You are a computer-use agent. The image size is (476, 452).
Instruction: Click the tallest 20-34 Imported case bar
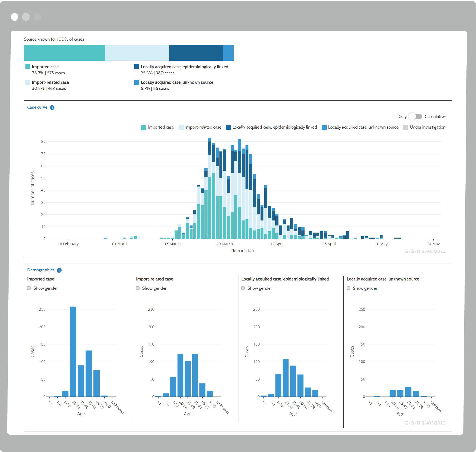tap(73, 351)
